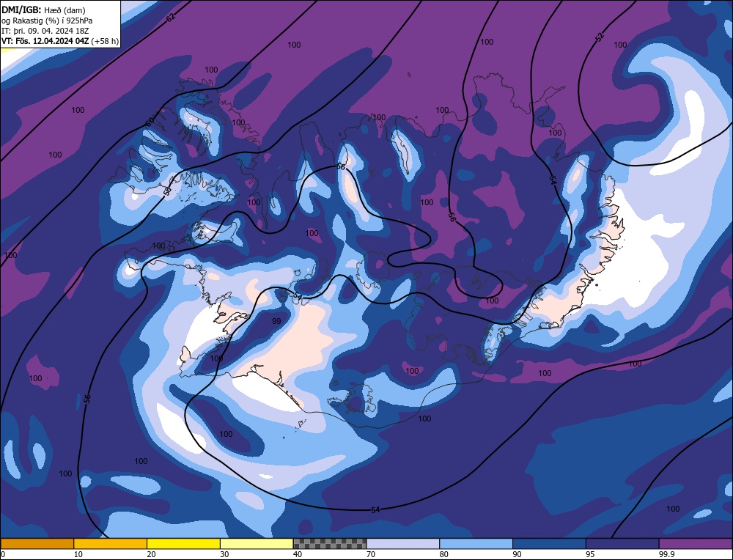Viewport: 733px width, 560px height.
Task: Click the '54' contour label at map bottom
Action: [375, 510]
